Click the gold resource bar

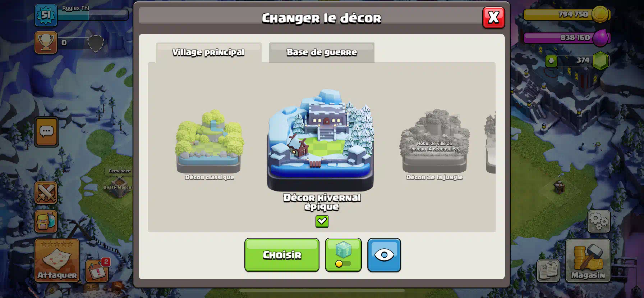(x=566, y=14)
